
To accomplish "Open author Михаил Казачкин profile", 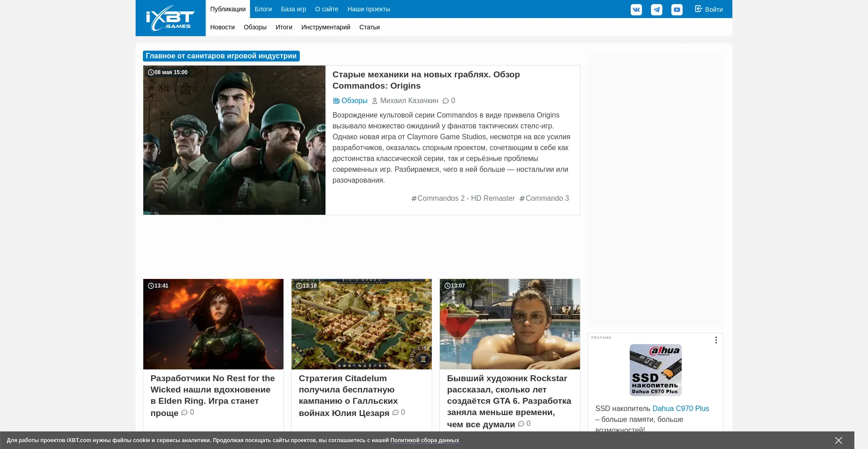I will [x=409, y=101].
